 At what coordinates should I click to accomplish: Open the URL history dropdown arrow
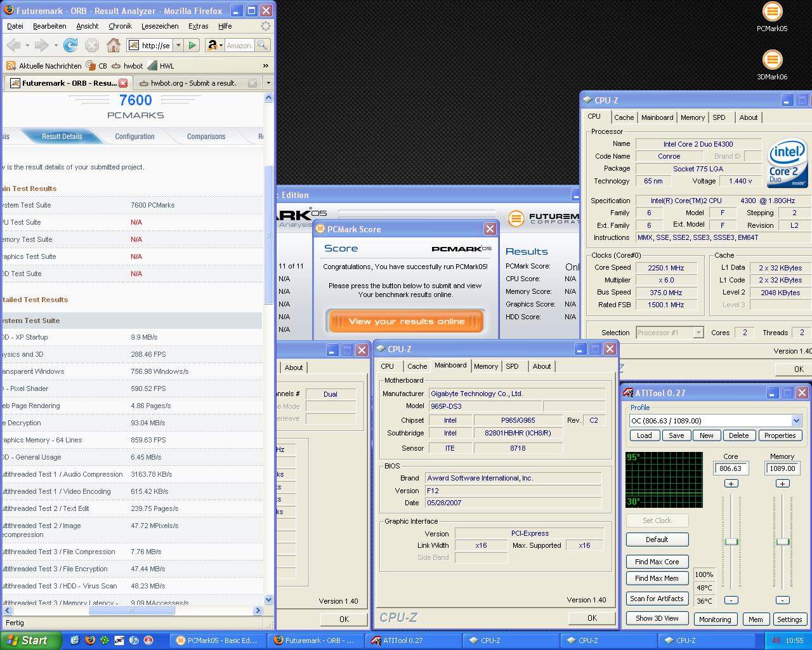click(178, 45)
